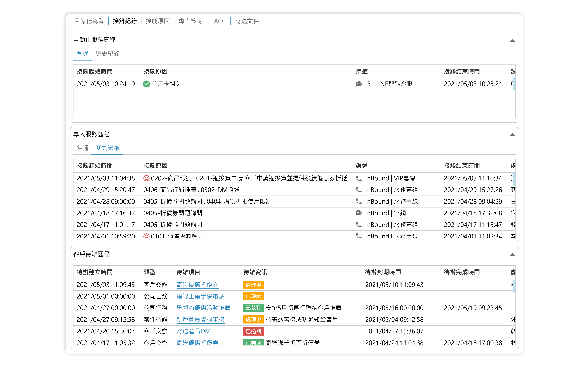Click chat bubble icon beside InBound | 官網
This screenshot has height=367, width=588.
[359, 213]
